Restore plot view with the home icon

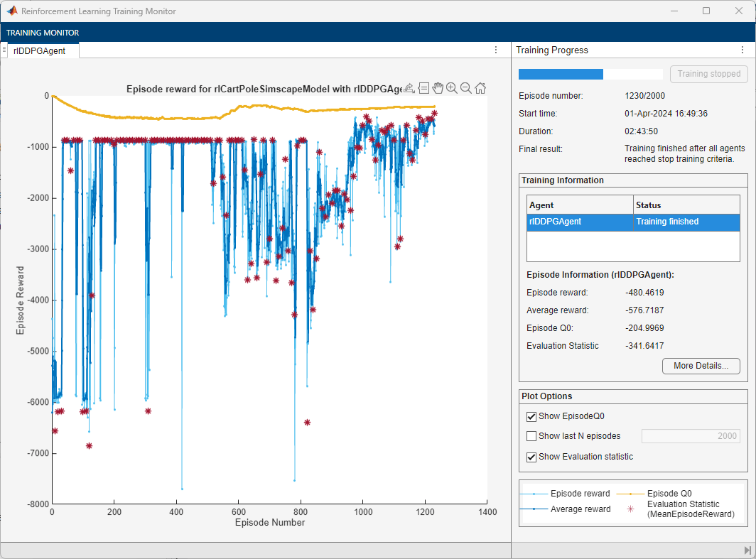pos(480,88)
